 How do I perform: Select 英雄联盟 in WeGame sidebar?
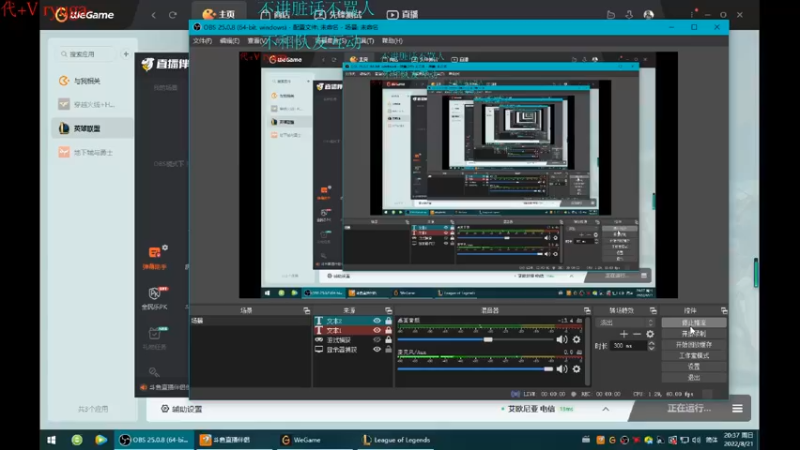pyautogui.click(x=93, y=128)
